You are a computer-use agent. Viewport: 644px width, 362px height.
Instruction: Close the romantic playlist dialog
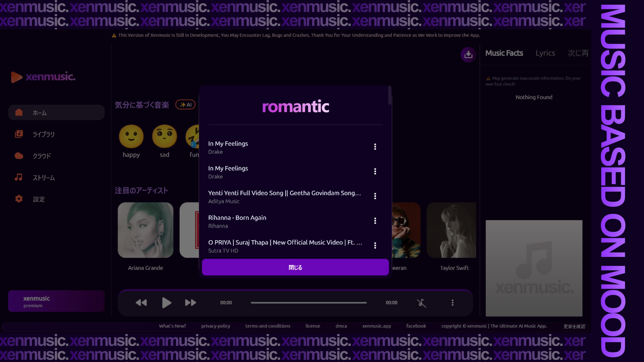pos(295,267)
